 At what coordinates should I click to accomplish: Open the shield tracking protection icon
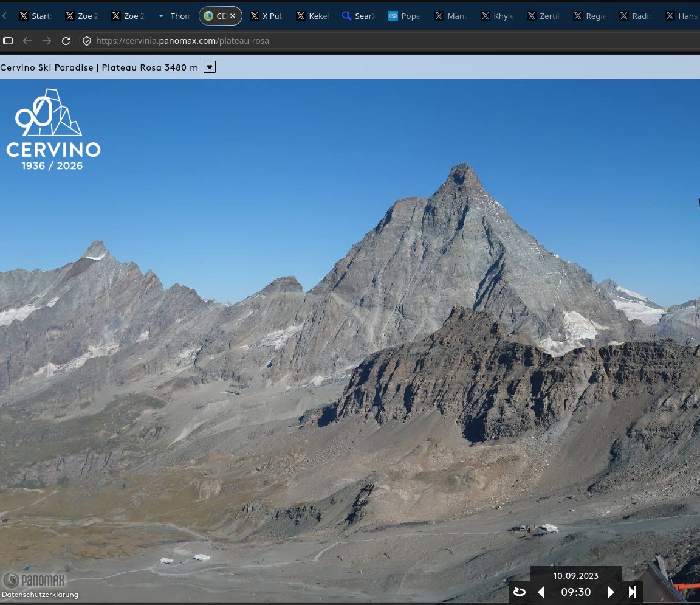click(x=87, y=41)
